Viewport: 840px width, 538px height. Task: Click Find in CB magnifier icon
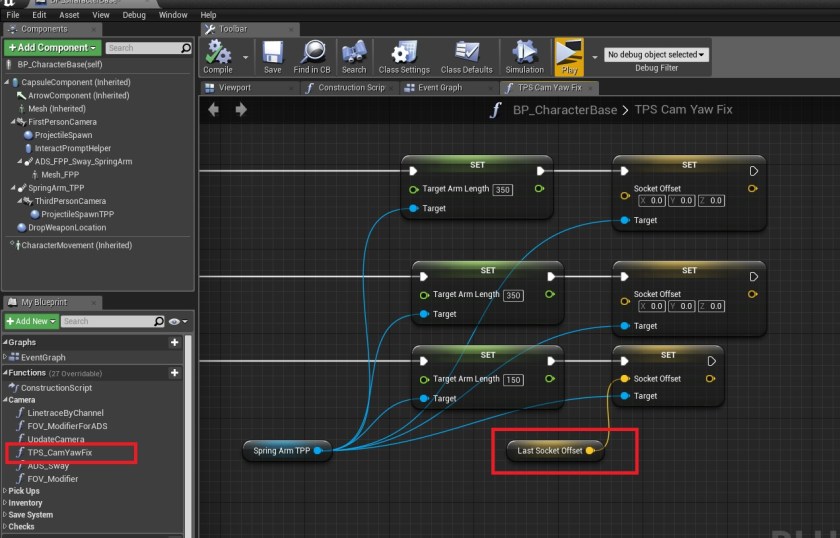(x=312, y=52)
